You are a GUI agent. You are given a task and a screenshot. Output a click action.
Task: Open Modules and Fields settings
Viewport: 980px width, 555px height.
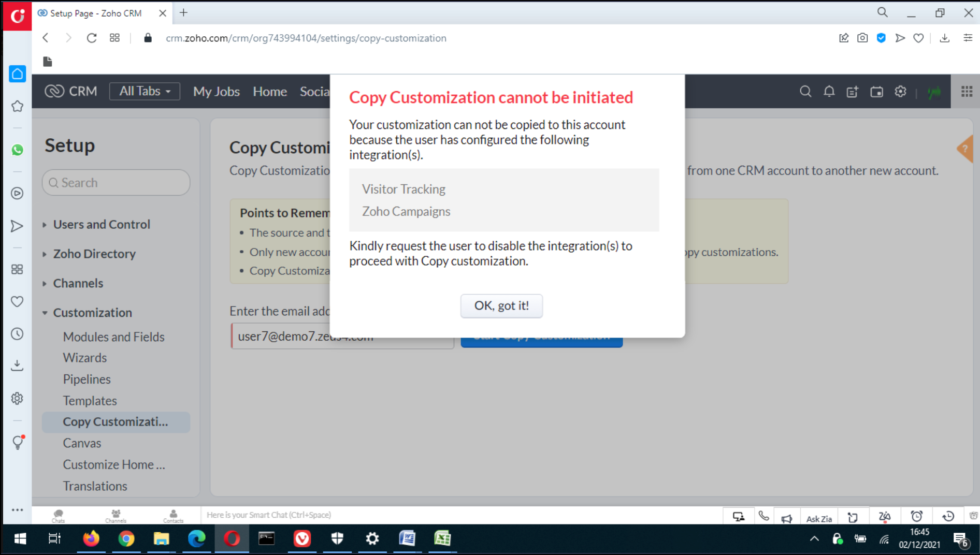[113, 337]
